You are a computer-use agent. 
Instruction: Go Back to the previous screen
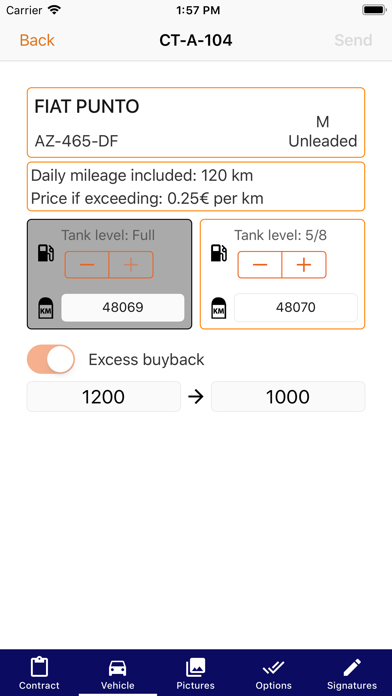(37, 40)
